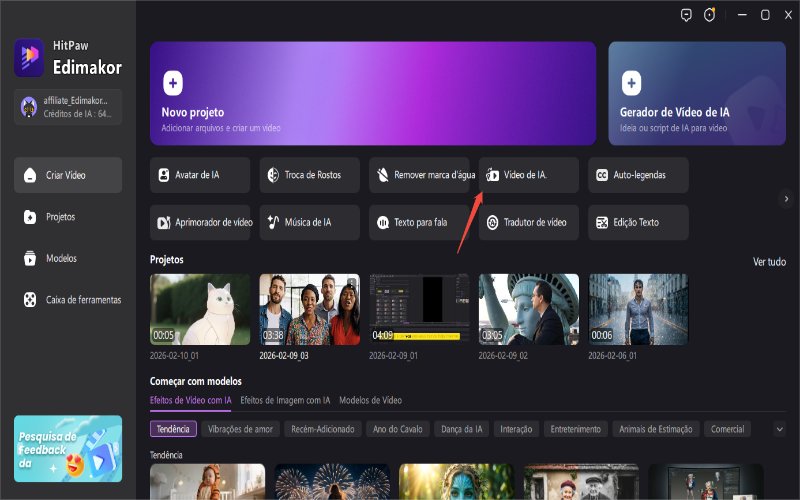The image size is (800, 500).
Task: Open the Novo projeto banner
Action: 373,93
